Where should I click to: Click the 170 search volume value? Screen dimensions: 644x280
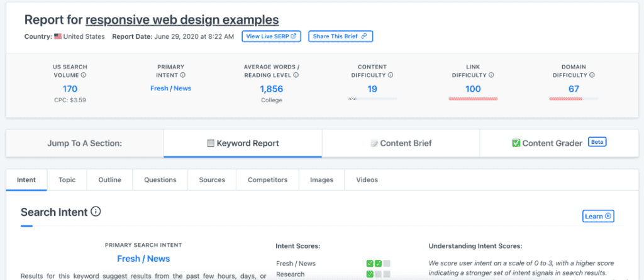coord(70,89)
